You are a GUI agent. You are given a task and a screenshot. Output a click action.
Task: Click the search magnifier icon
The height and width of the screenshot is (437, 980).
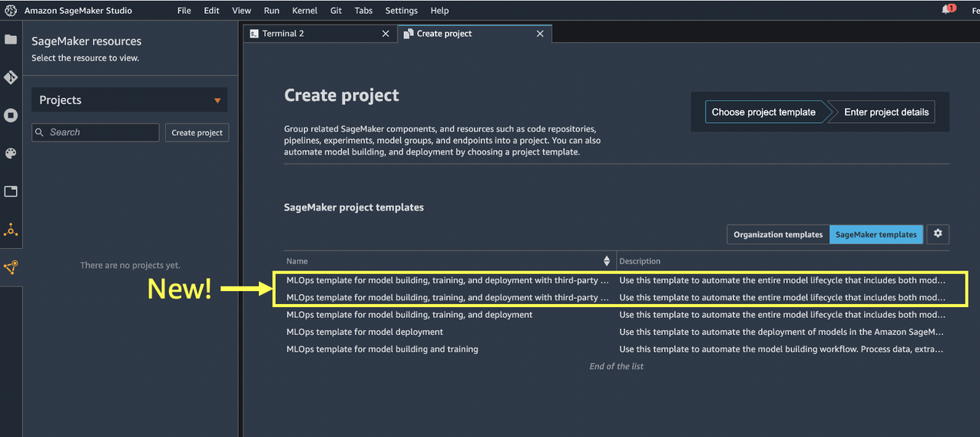(x=40, y=132)
